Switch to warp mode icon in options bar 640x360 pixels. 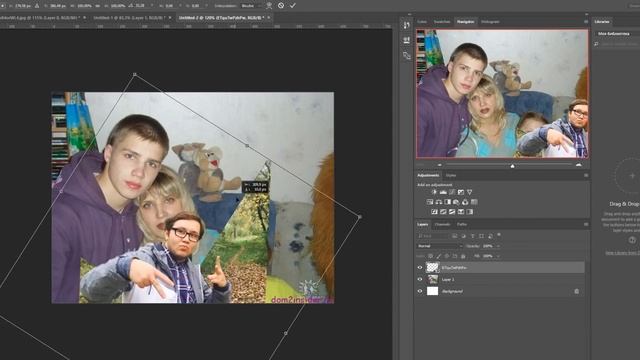(269, 6)
